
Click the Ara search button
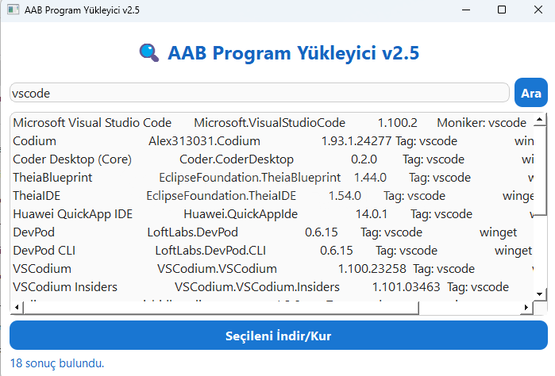531,93
